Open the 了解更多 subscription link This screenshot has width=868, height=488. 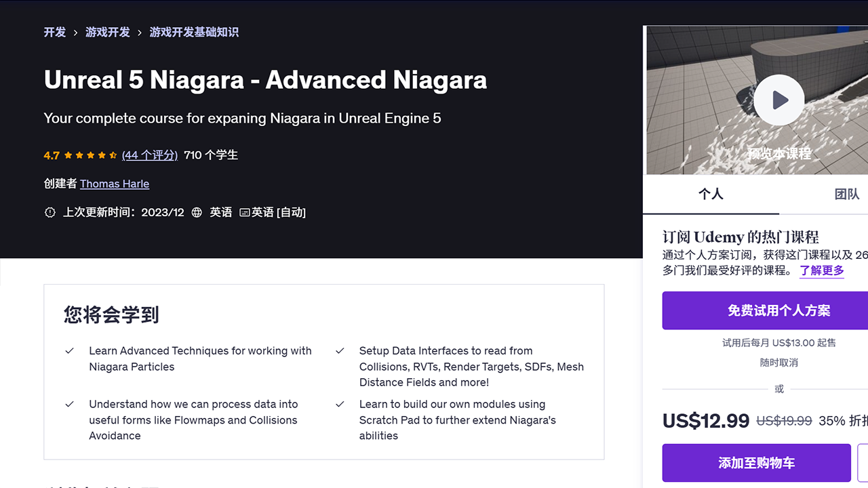[x=821, y=270]
